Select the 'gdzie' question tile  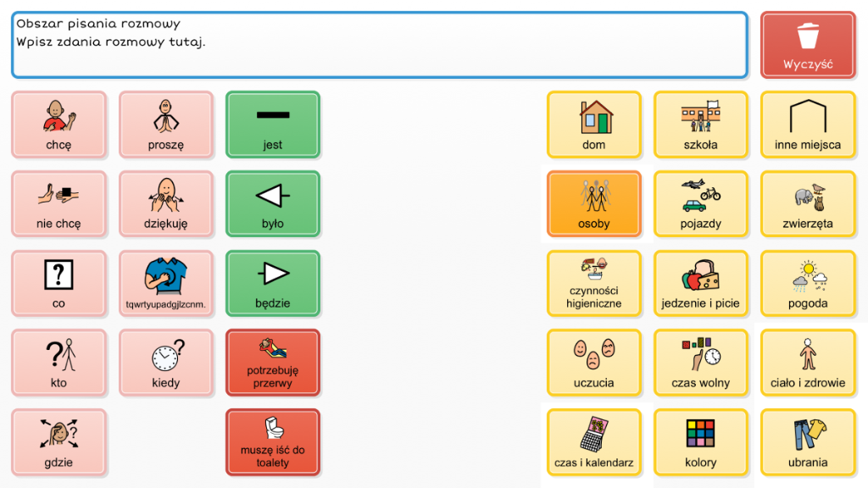[x=58, y=442]
